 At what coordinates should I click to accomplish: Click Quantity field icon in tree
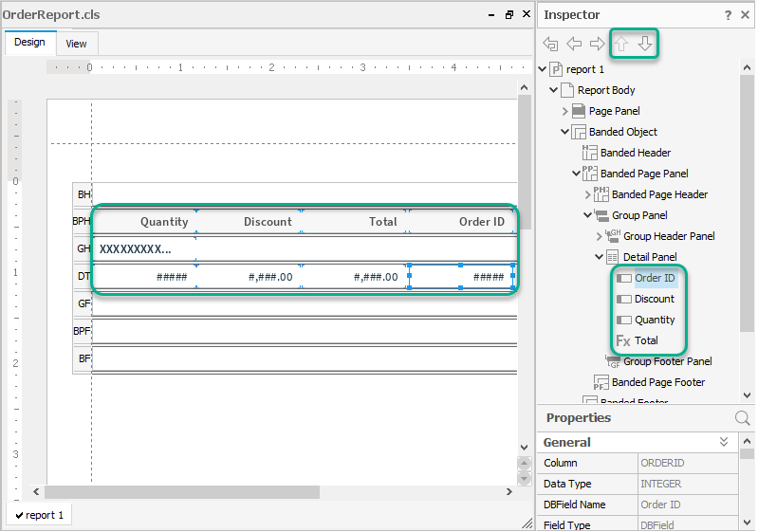click(x=623, y=320)
